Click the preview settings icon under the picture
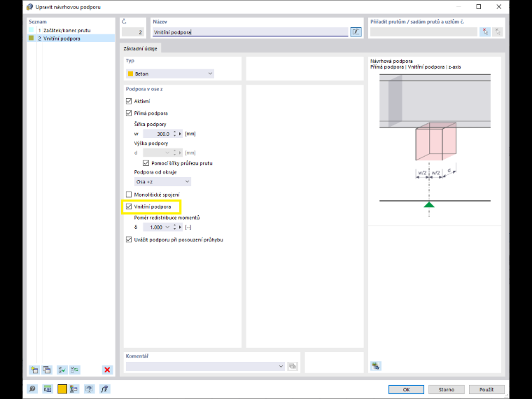 click(376, 365)
